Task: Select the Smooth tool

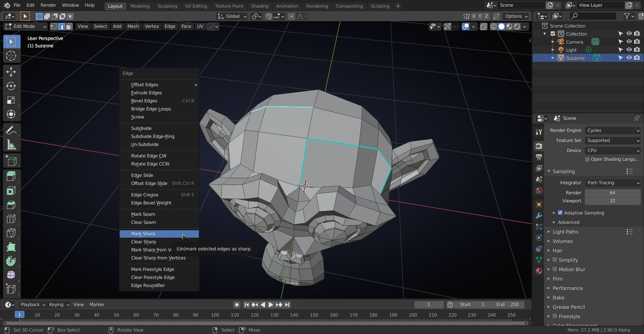Action: pos(11,275)
